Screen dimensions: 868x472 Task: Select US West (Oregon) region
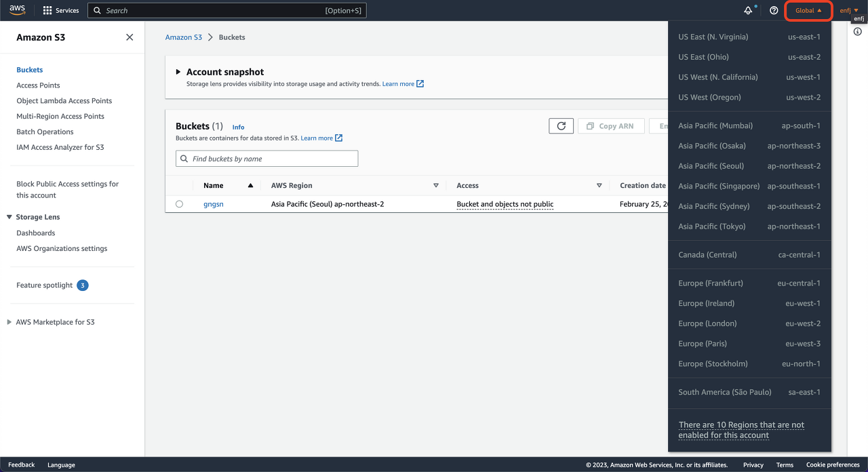749,98
